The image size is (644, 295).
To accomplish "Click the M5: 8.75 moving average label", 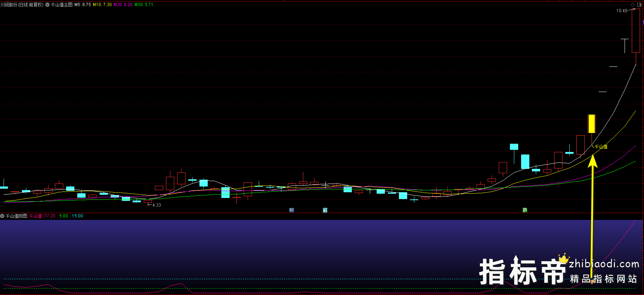I will click(x=83, y=5).
